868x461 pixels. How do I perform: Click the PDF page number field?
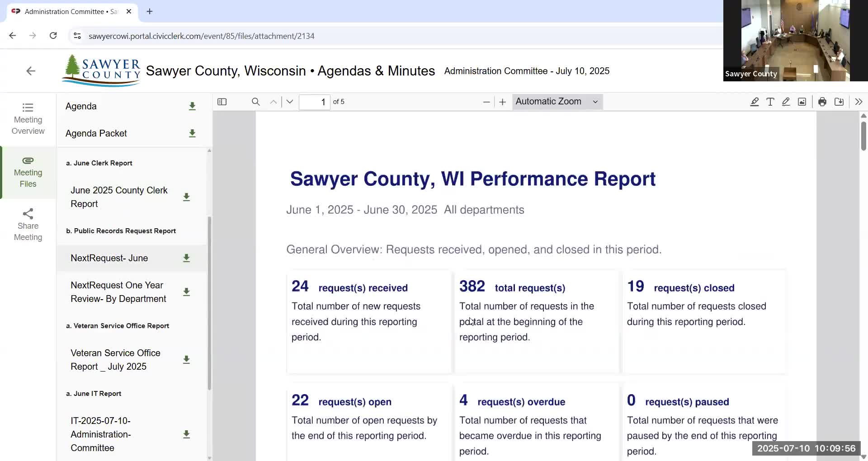click(x=315, y=102)
